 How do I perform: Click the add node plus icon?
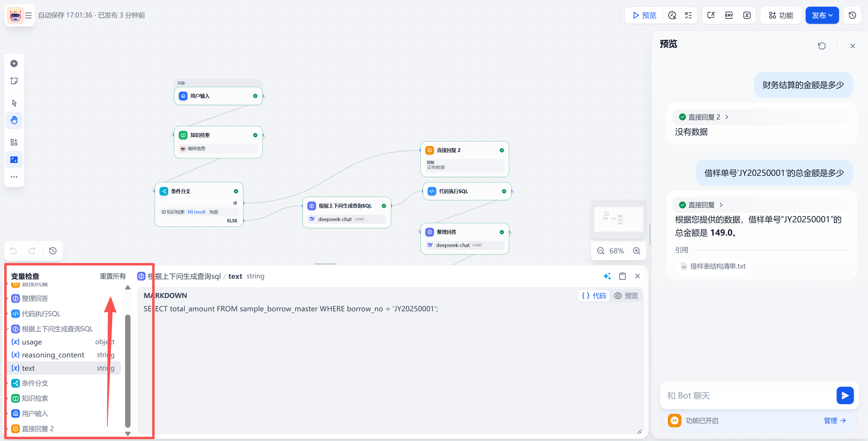tap(14, 63)
